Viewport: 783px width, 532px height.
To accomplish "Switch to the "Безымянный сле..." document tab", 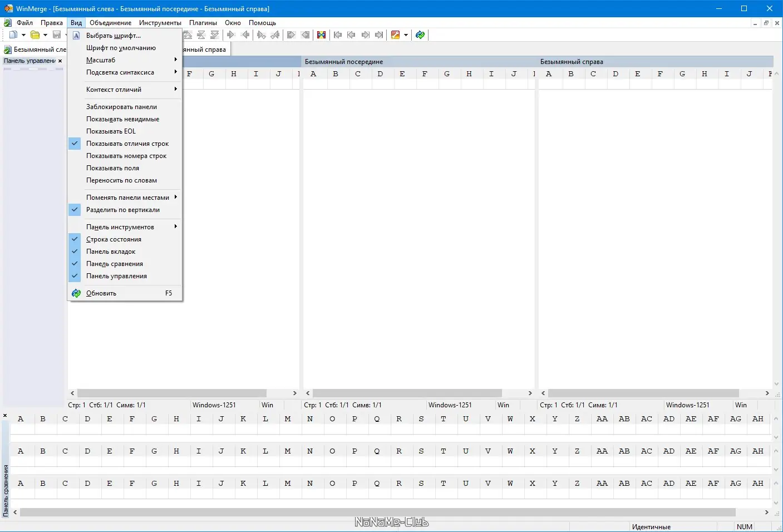I will [35, 50].
